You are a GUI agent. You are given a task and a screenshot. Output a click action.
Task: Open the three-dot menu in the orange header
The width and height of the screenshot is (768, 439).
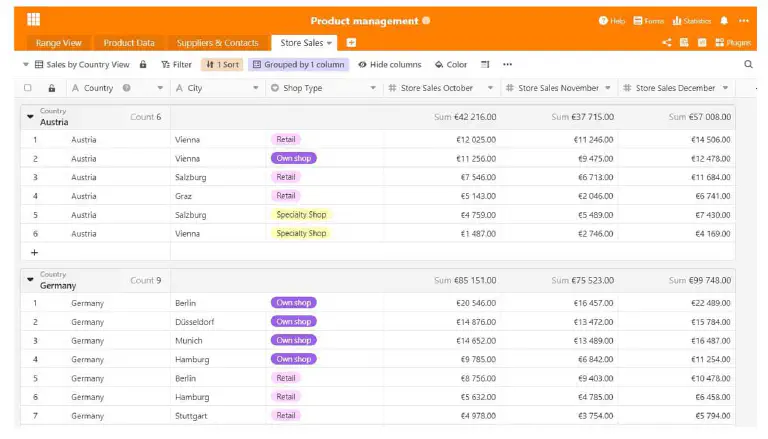[744, 21]
